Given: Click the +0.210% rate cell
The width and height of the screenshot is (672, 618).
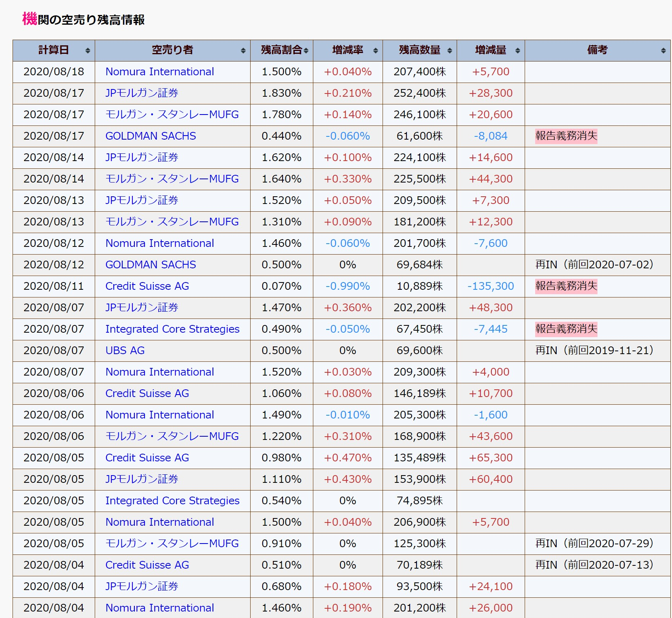Looking at the screenshot, I should (348, 93).
